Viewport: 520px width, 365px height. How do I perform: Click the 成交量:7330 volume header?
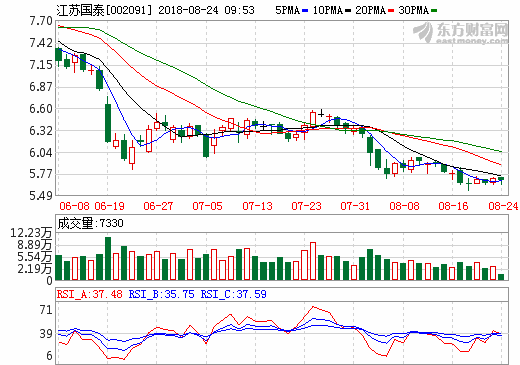90,223
